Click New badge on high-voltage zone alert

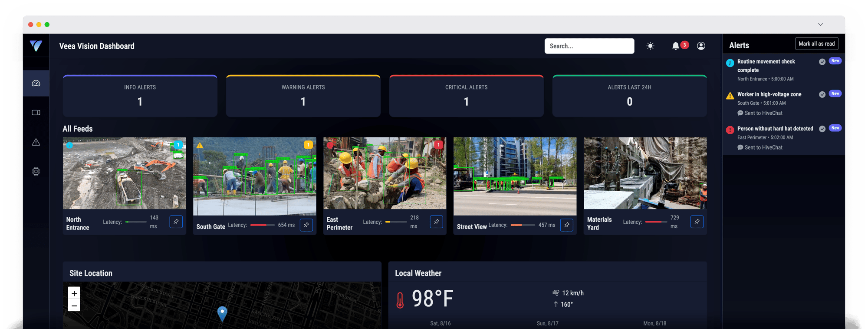(835, 93)
